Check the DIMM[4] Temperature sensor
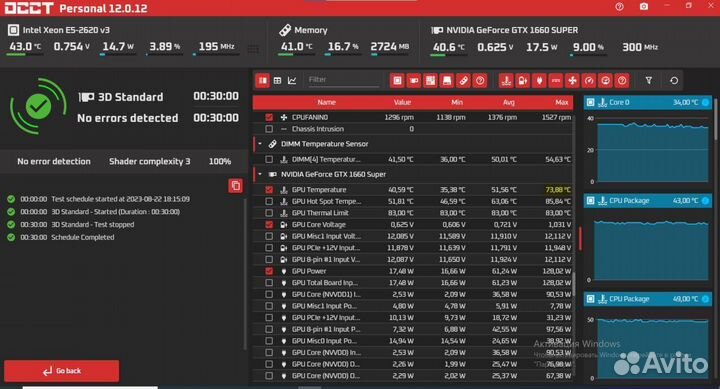This screenshot has height=389, width=720. click(x=269, y=159)
